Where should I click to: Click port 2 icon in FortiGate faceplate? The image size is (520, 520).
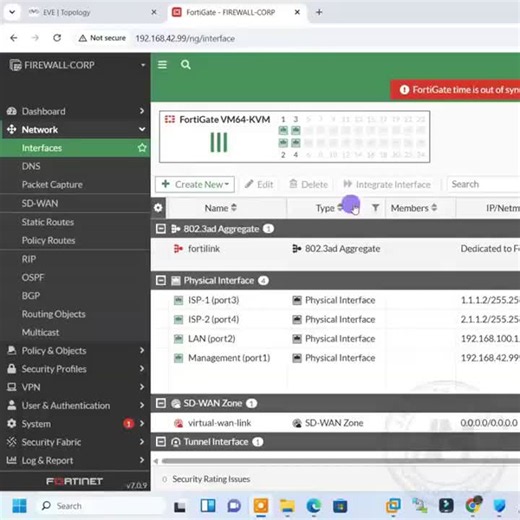[x=283, y=143]
